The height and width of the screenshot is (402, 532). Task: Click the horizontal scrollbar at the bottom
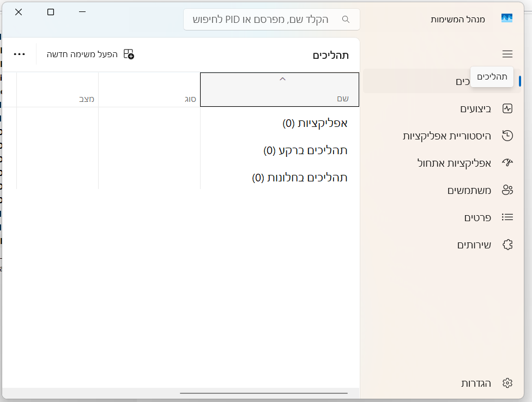tap(263, 393)
